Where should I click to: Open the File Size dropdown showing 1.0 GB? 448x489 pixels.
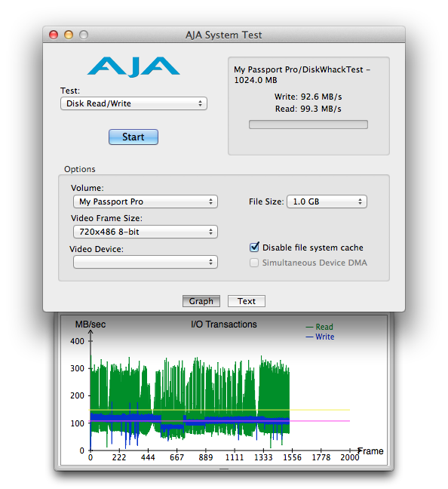[327, 201]
